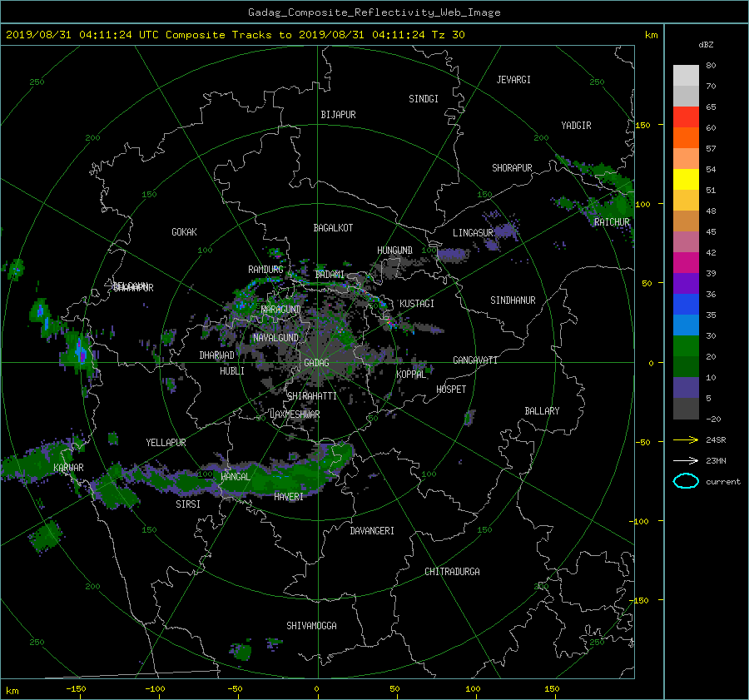Viewport: 749px width, 700px height.
Task: Click the RAICHUR city label
Action: [612, 222]
